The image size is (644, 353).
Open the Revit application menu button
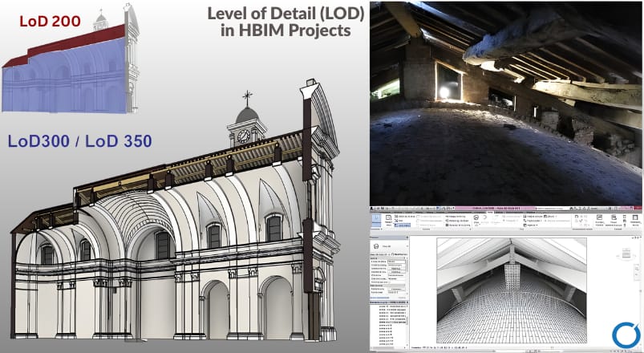pos(371,209)
